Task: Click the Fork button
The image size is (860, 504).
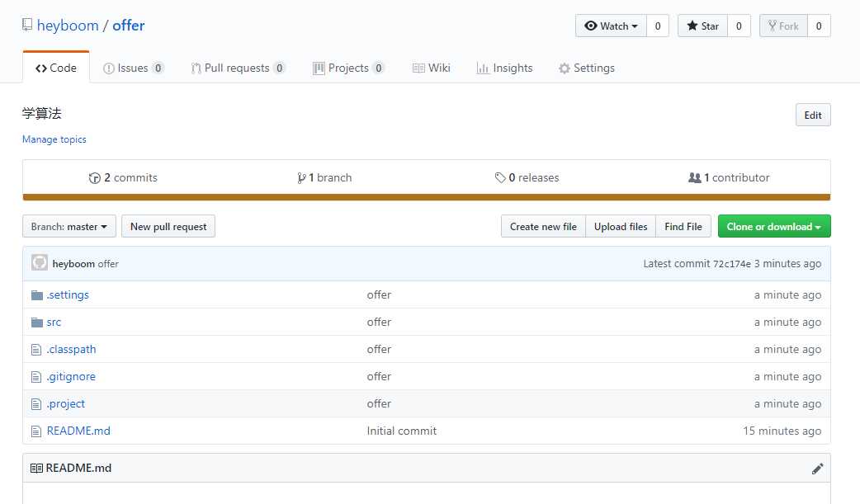Action: point(783,26)
